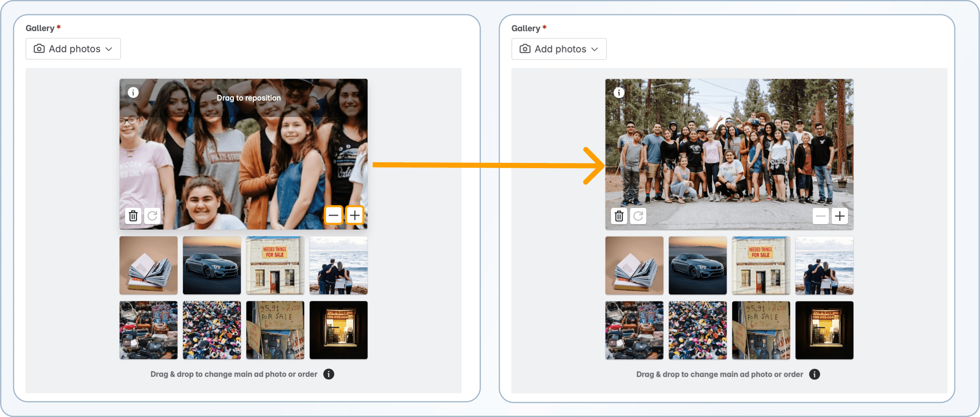
Task: Click the info icon beside left drag & drop hint
Action: click(x=328, y=374)
